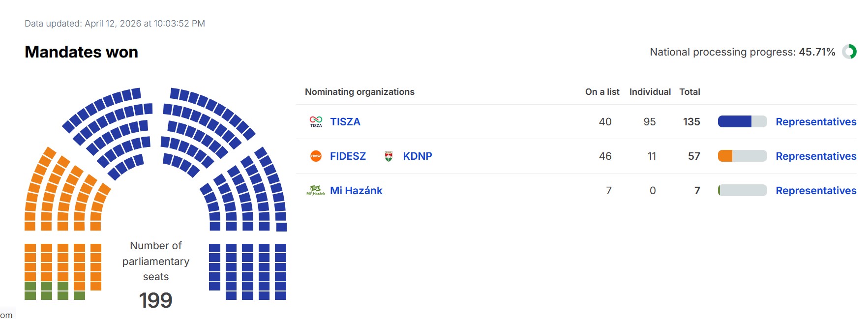Viewport: 868px width, 319px height.
Task: View Mi Hazánk Representatives list
Action: tap(816, 191)
